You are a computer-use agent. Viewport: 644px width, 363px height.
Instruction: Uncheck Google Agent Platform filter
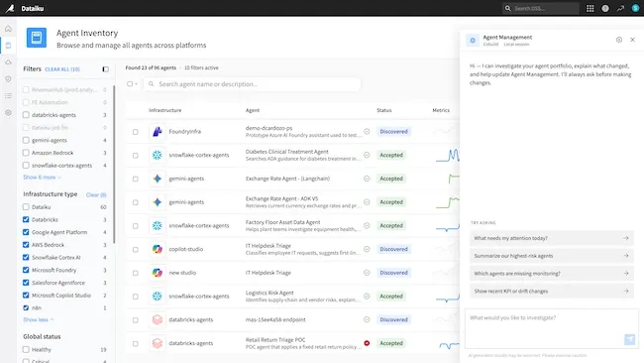26,232
